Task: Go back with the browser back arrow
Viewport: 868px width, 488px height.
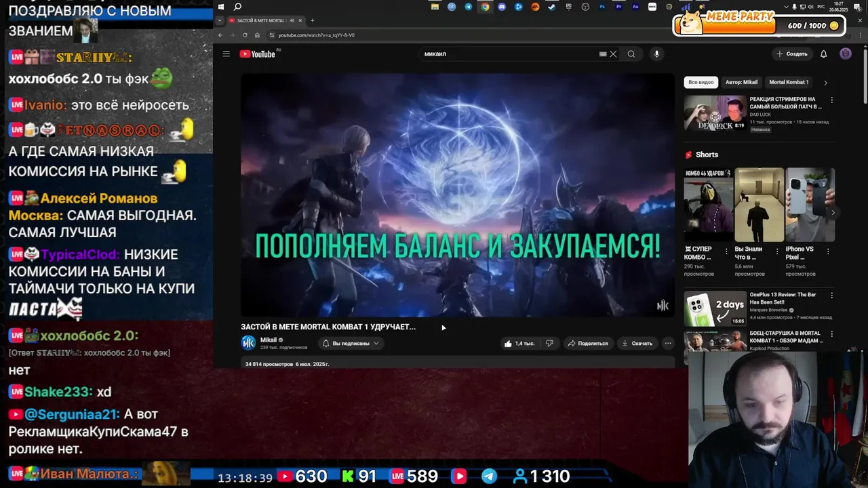Action: point(220,35)
